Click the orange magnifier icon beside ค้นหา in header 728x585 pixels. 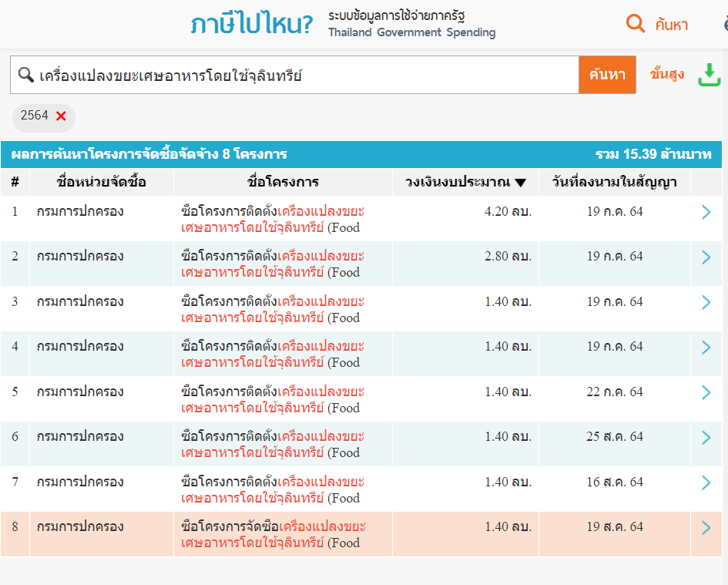point(636,24)
